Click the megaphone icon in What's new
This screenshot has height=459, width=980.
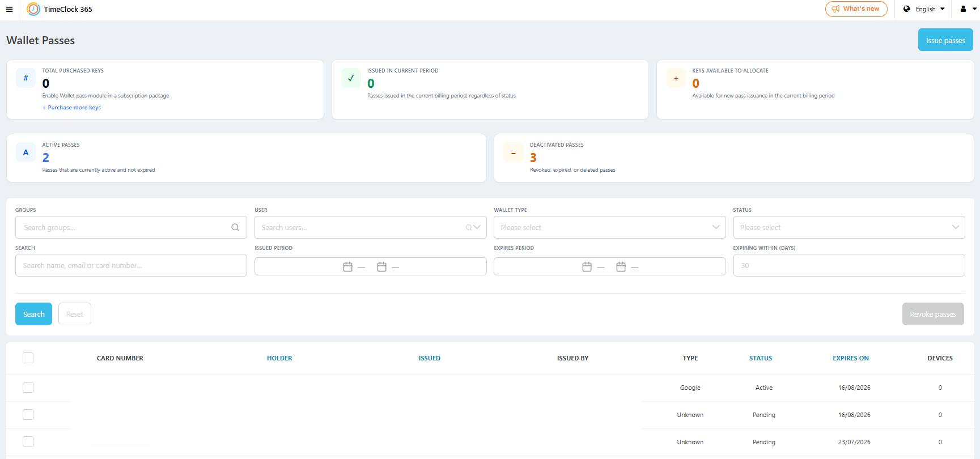pos(835,9)
